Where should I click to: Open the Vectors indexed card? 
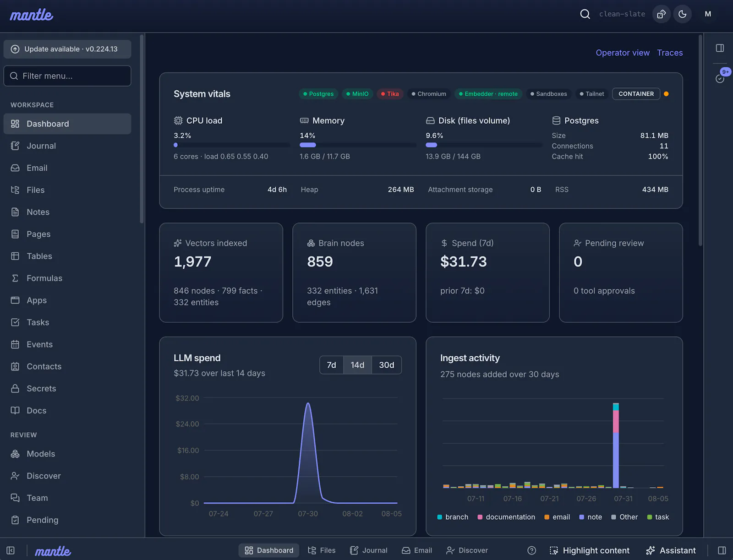pos(221,272)
